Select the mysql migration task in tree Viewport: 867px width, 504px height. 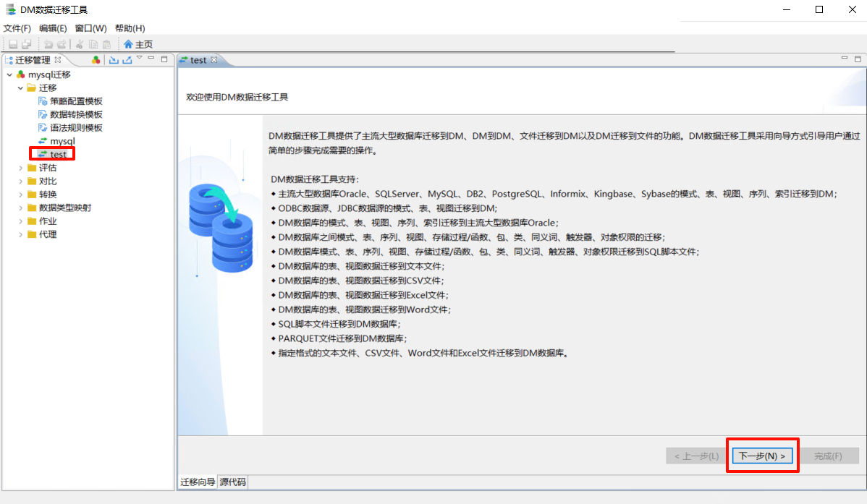pos(62,141)
